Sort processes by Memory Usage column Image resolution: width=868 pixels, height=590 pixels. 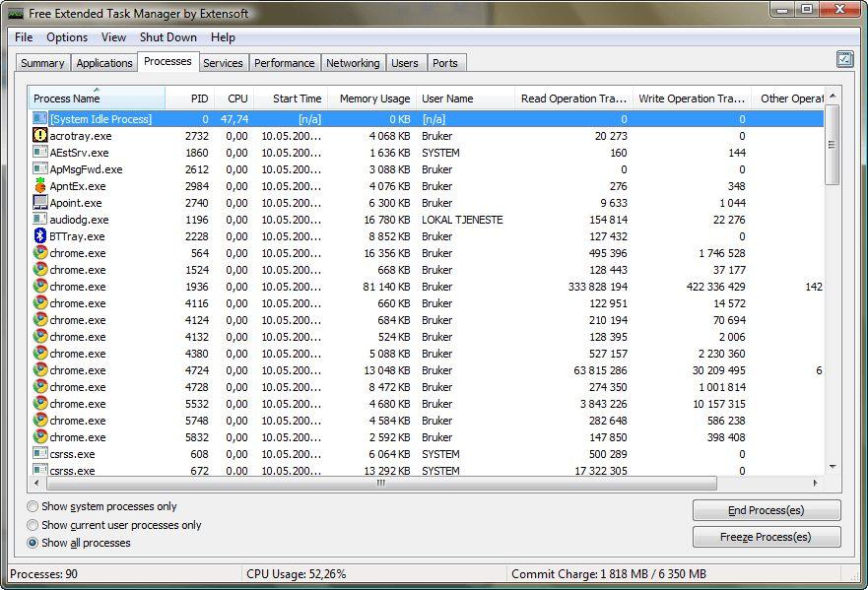pos(374,98)
